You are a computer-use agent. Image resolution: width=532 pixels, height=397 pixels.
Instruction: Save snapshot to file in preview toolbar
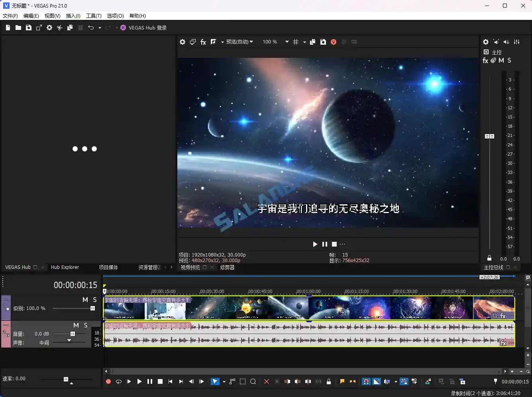click(323, 42)
